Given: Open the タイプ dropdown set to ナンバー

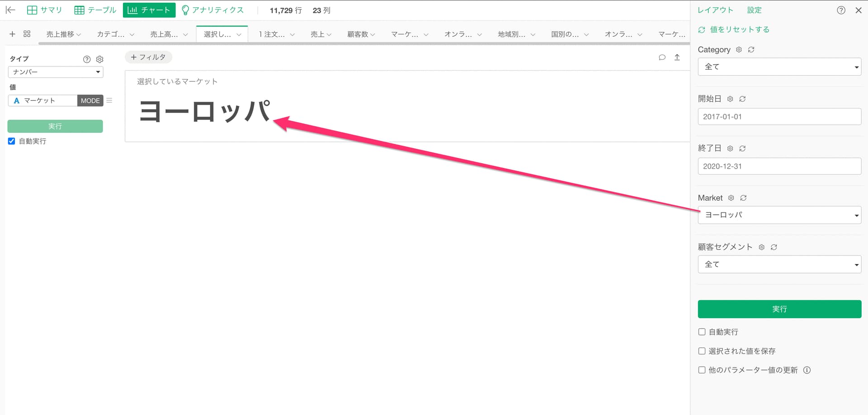Looking at the screenshot, I should (x=56, y=72).
